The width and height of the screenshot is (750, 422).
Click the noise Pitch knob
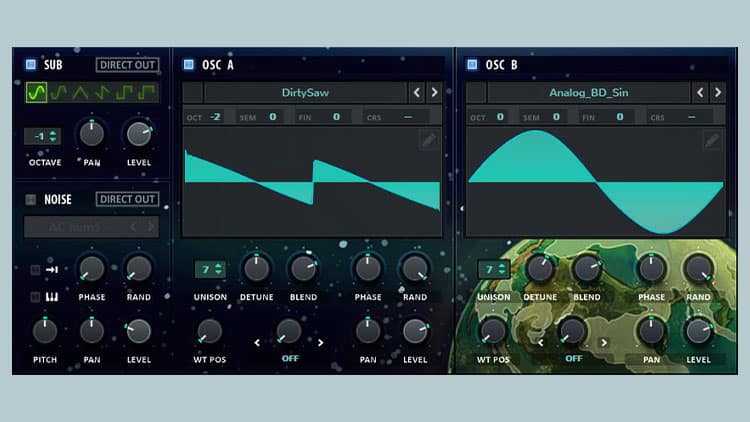tap(45, 331)
